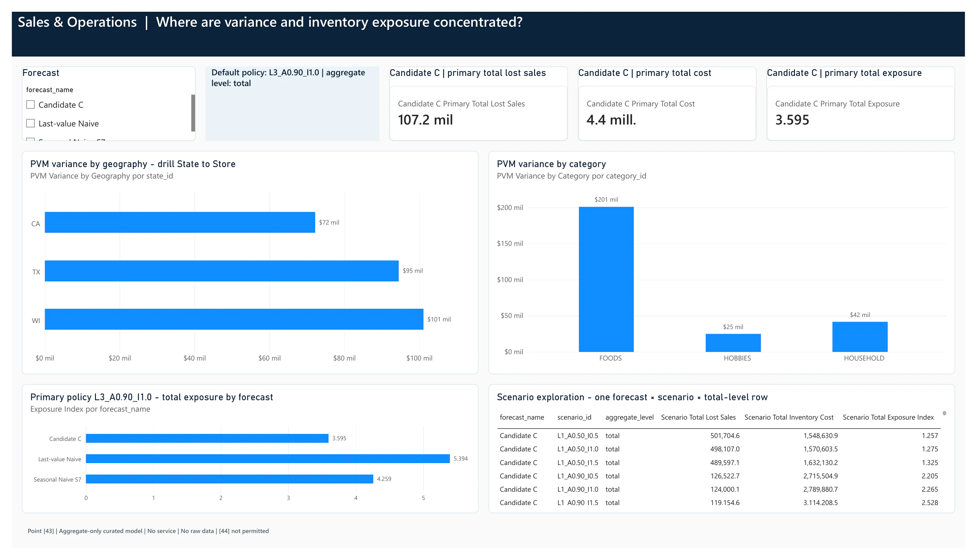This screenshot has width=977, height=560.
Task: Click the Default policy L3_A0.90_I1.0 text box
Action: click(292, 104)
